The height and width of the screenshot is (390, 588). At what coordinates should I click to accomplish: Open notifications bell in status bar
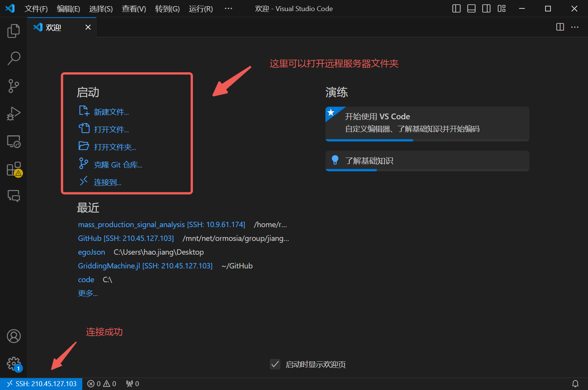click(575, 383)
